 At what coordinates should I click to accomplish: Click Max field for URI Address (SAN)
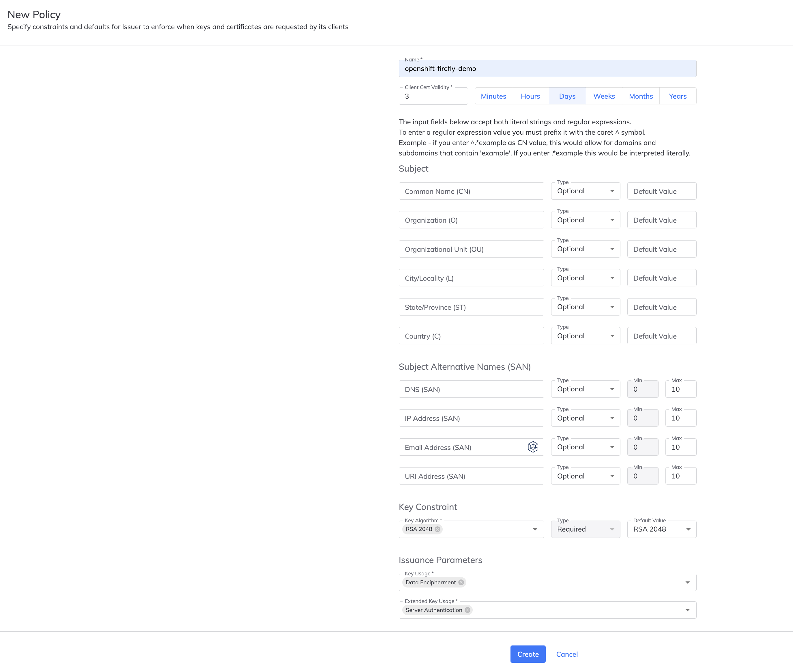tap(681, 476)
